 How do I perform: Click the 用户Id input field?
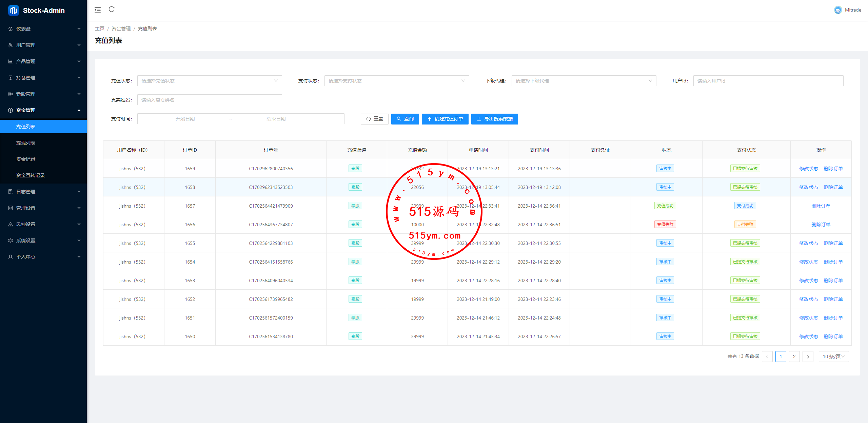[x=768, y=81]
